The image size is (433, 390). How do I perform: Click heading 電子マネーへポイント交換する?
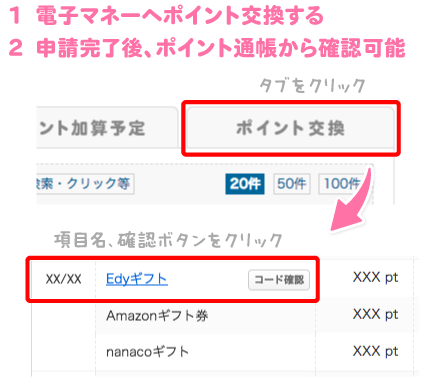click(x=180, y=16)
